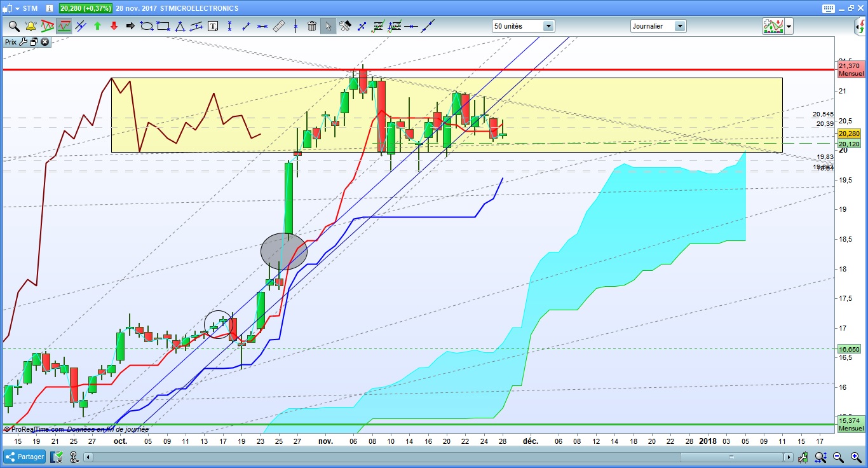868x468 pixels.
Task: Click the cursor mode icon in bottom bar
Action: point(74,457)
